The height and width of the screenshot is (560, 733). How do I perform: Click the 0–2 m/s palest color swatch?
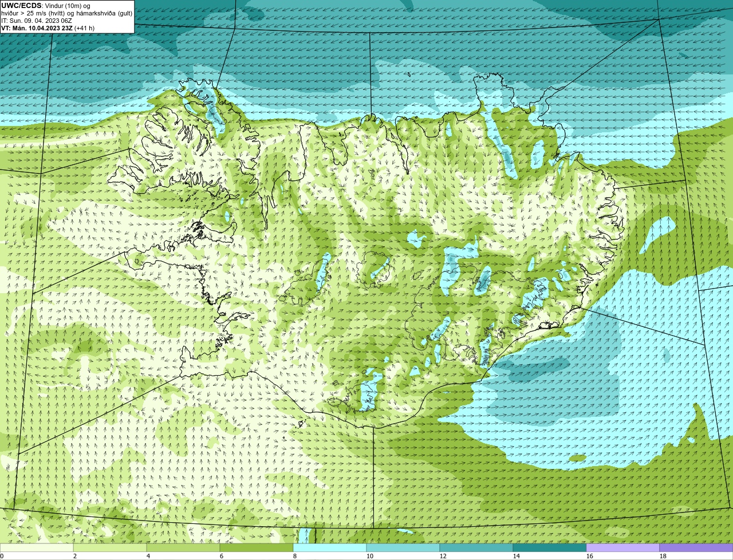tap(37, 547)
